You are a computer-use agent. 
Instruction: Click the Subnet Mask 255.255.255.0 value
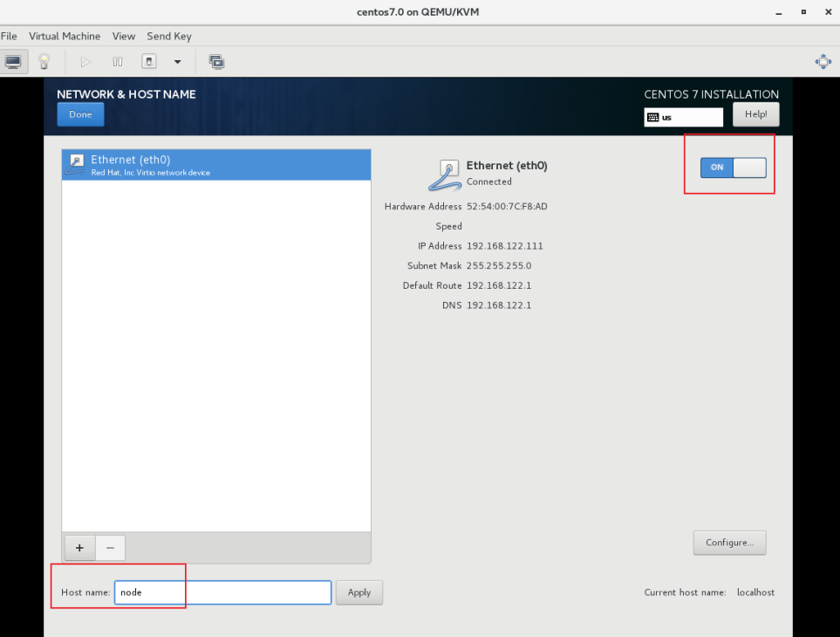coord(499,266)
